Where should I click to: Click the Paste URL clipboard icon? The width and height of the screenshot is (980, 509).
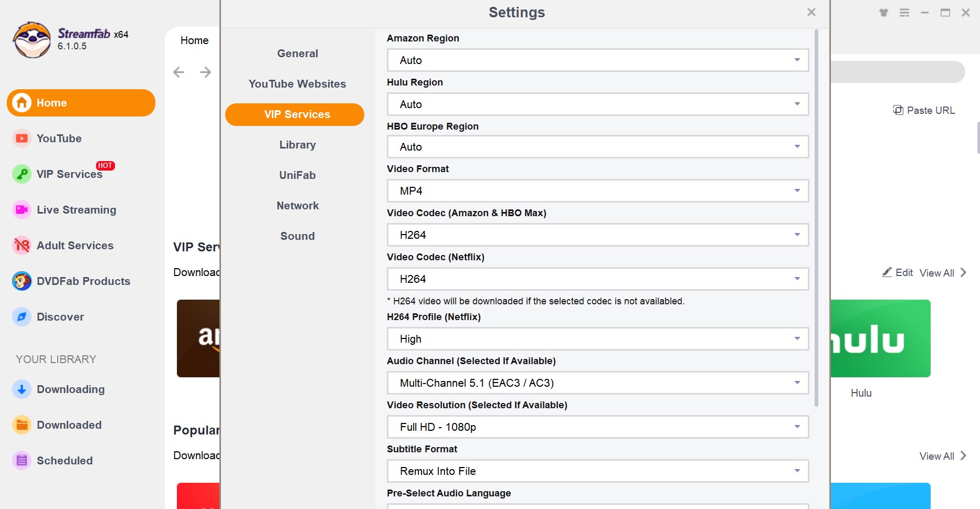(898, 110)
